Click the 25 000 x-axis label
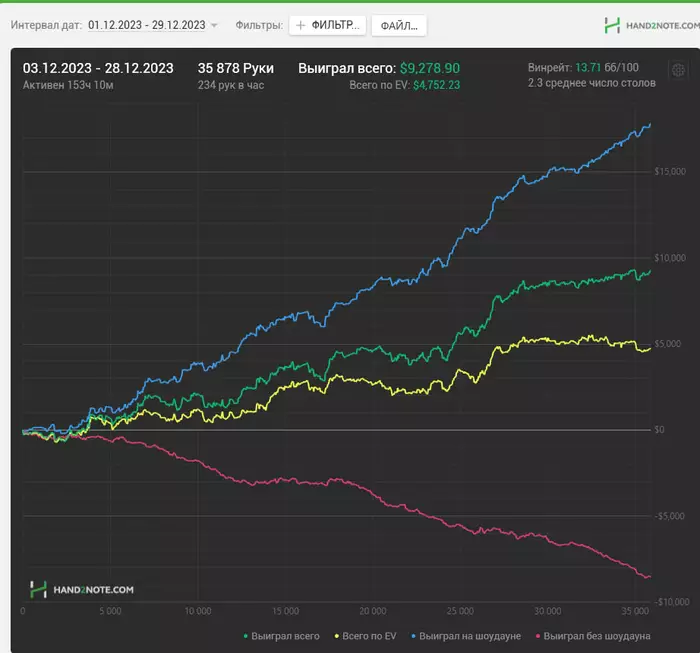This screenshot has width=700, height=653. click(460, 611)
